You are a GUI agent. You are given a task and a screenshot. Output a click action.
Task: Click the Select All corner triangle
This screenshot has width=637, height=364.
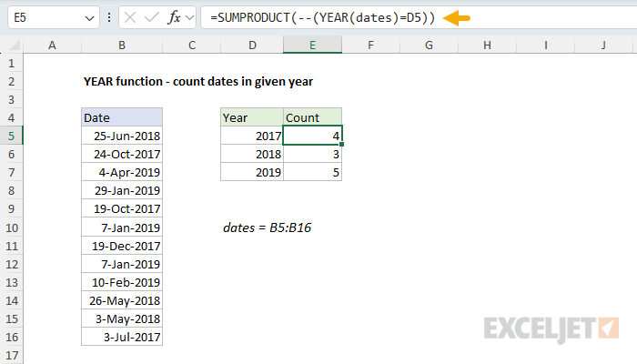tap(12, 44)
